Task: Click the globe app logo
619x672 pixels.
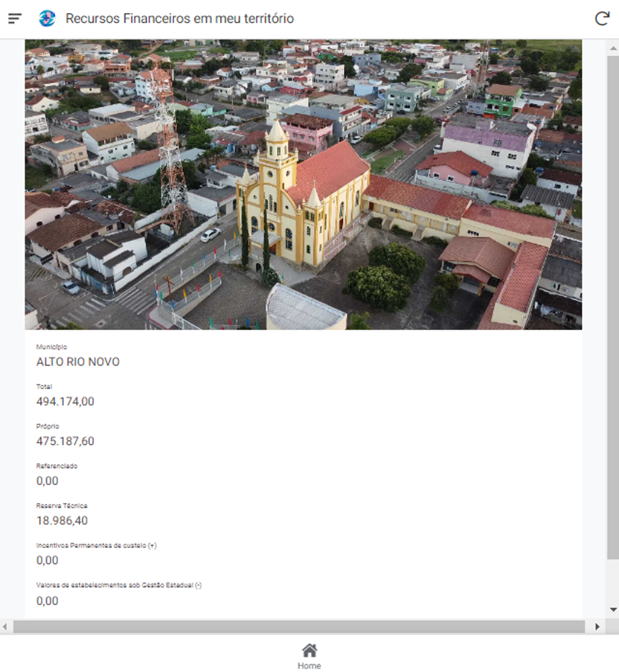Action: pos(47,18)
